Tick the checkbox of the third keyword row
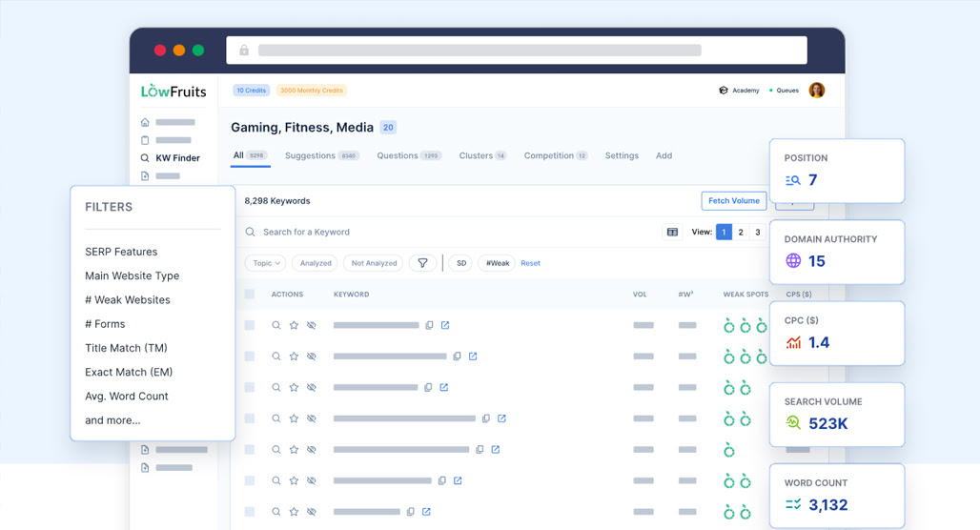Screen dimensions: 980x530 tap(250, 388)
